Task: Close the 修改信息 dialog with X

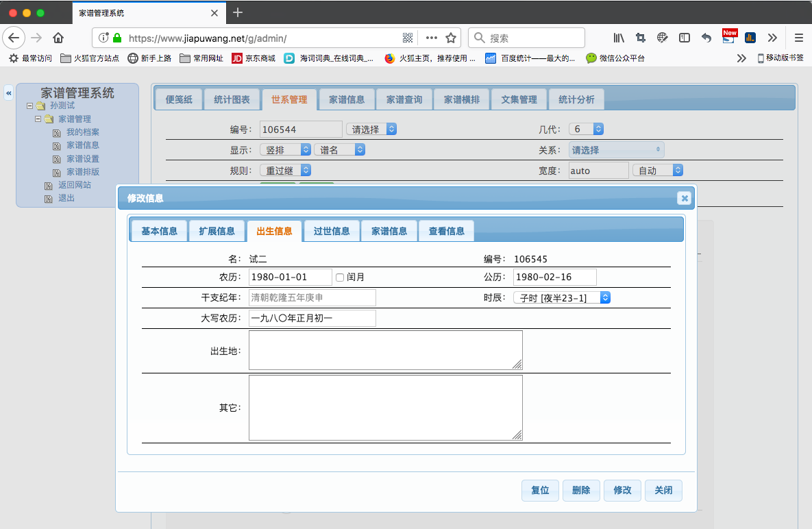Action: pos(684,198)
